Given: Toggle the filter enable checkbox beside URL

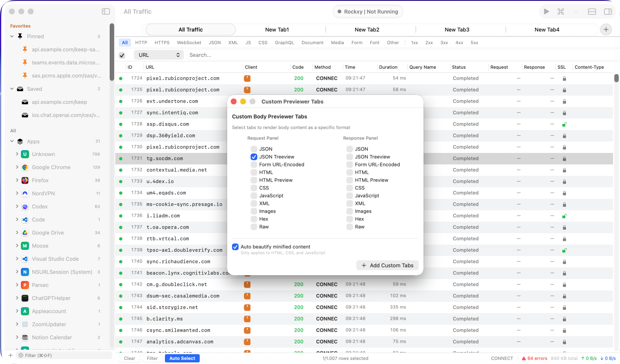Looking at the screenshot, I should click(122, 55).
